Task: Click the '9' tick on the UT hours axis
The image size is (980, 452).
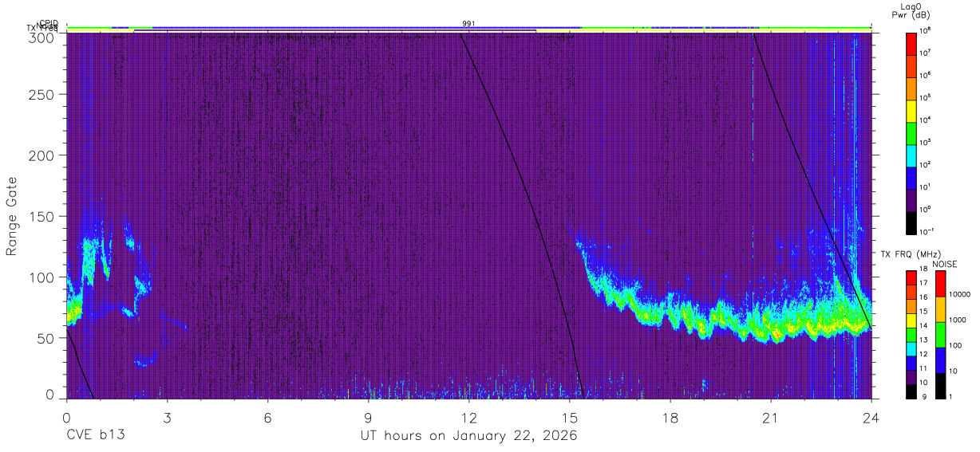Action: (x=368, y=417)
